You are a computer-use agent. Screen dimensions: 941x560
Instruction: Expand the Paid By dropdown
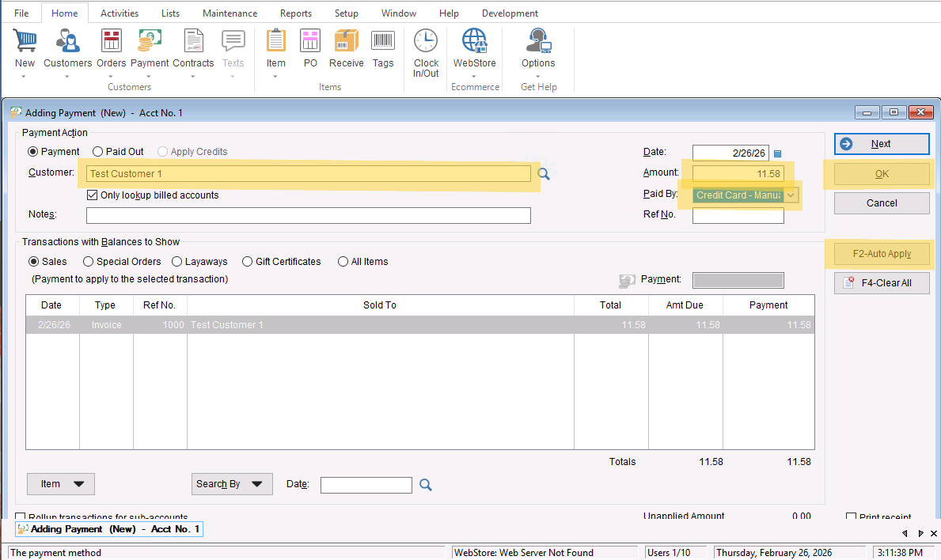pos(791,195)
